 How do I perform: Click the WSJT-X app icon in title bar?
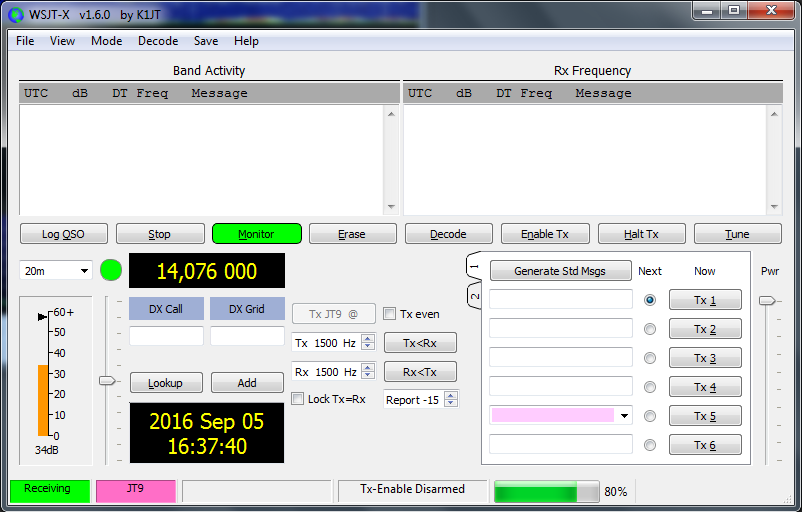(16, 14)
